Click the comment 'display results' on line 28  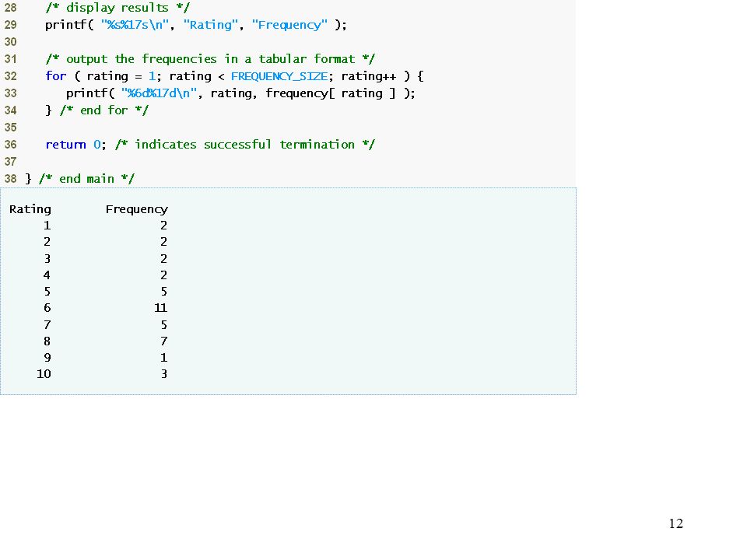(x=117, y=8)
